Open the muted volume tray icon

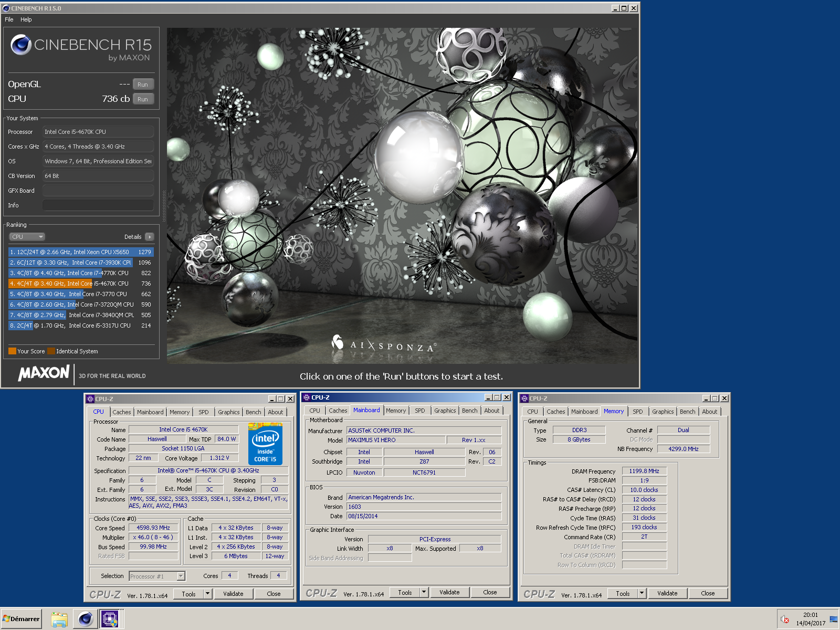point(785,619)
